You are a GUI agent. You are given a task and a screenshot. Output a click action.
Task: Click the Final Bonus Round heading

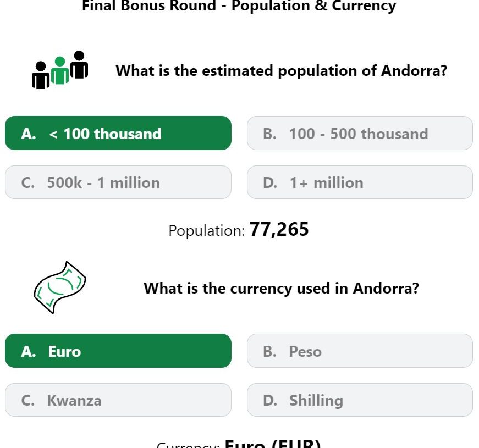239,6
